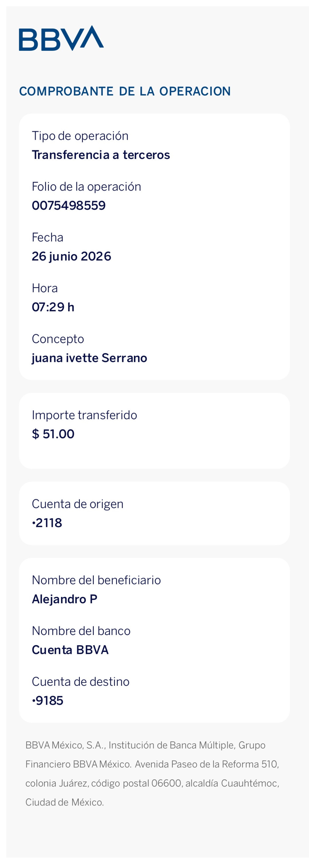Click the folio number 0075498559

point(69,205)
